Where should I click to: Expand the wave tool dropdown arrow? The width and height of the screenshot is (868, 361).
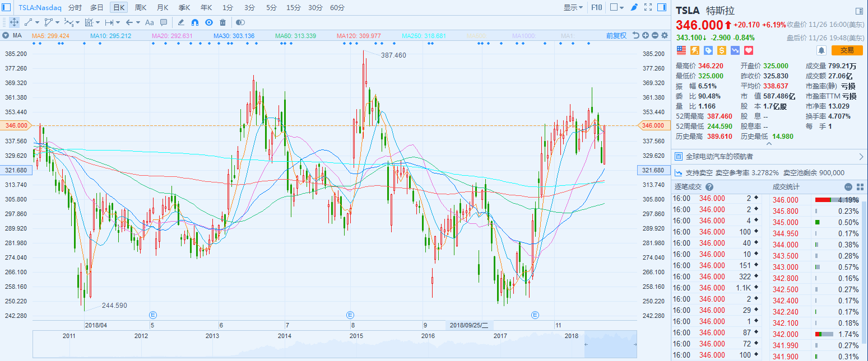coord(77,22)
